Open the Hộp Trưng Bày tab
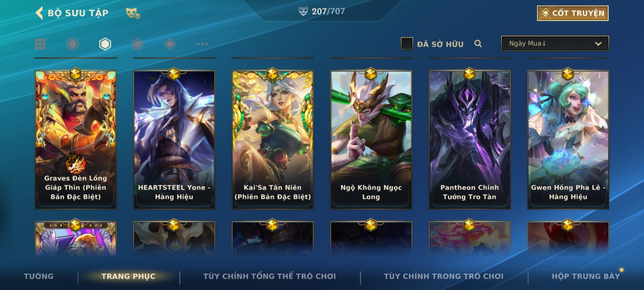This screenshot has width=644, height=290. pyautogui.click(x=586, y=276)
